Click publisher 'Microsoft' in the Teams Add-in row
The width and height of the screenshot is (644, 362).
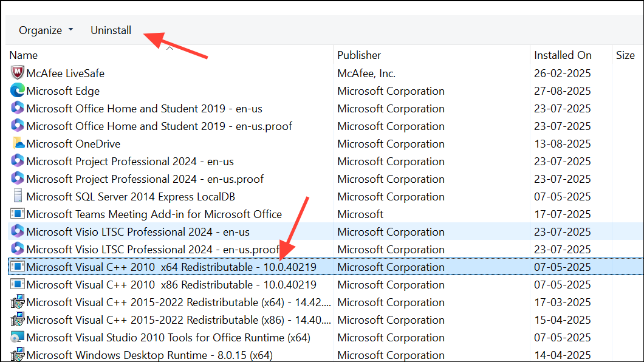pyautogui.click(x=360, y=214)
